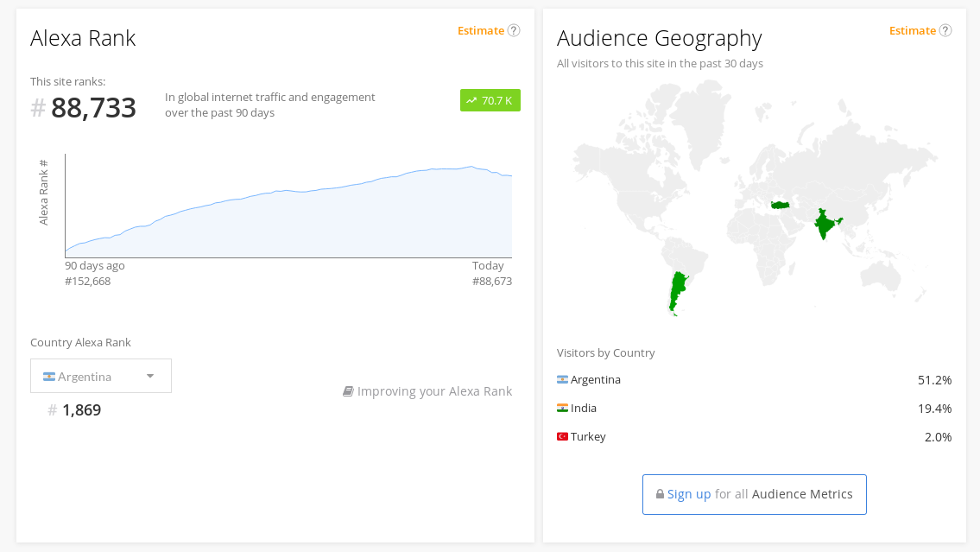Viewport: 980px width, 552px height.
Task: Click India highlighted on the world map
Action: click(x=825, y=222)
